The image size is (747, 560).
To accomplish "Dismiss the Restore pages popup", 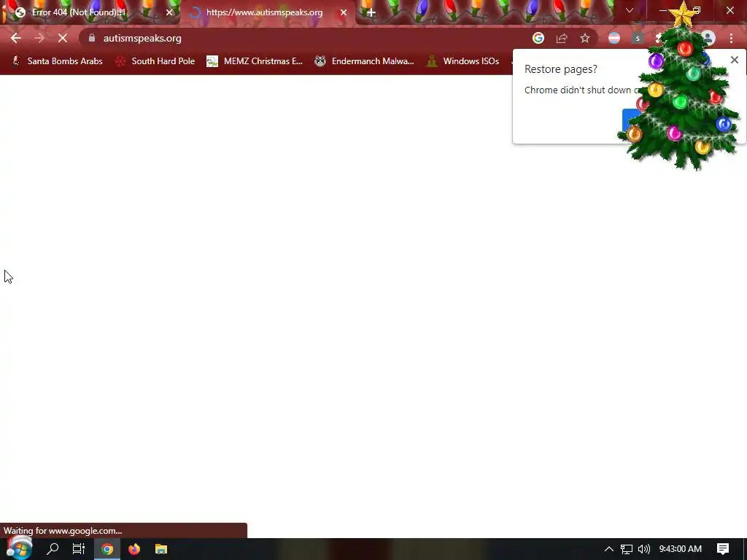I will click(x=734, y=60).
